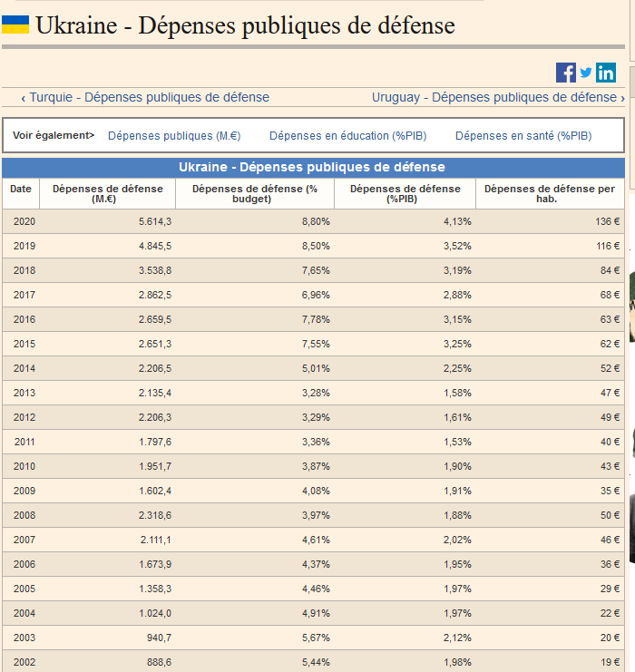Select 136 € per capita cell
The width and height of the screenshot is (635, 672).
pyautogui.click(x=550, y=221)
